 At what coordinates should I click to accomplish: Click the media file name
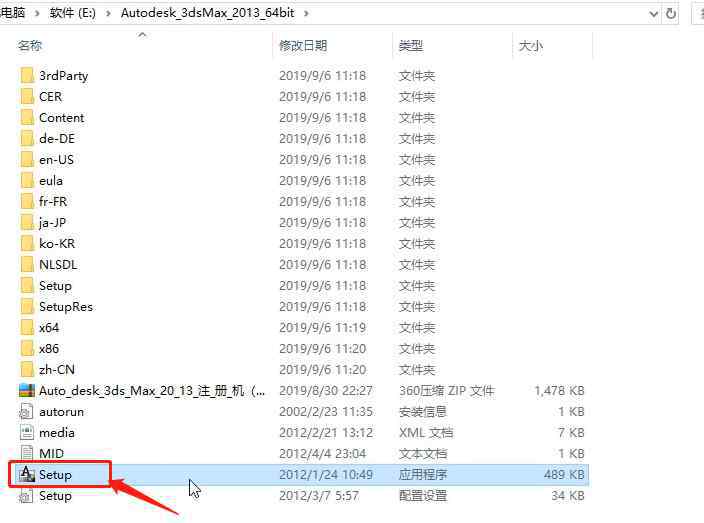[57, 433]
